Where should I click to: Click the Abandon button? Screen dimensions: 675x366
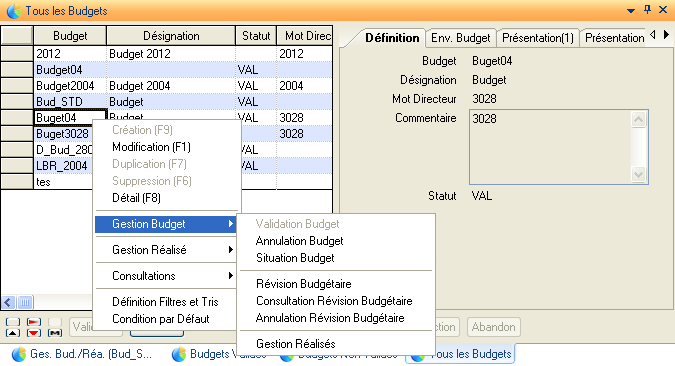pos(494,327)
